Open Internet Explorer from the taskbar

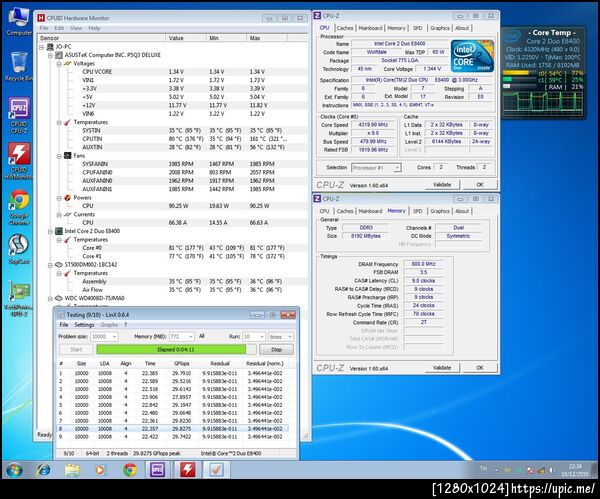coord(43,470)
